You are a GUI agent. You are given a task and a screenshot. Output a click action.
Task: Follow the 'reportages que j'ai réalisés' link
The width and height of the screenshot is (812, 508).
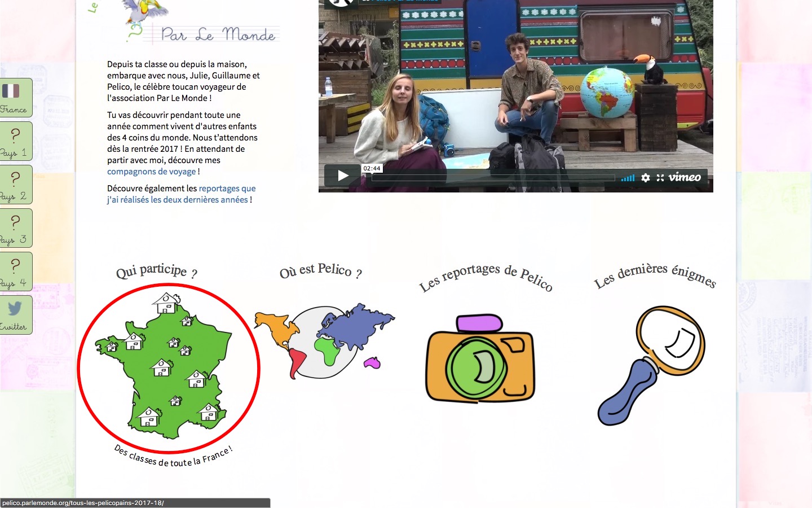181,194
